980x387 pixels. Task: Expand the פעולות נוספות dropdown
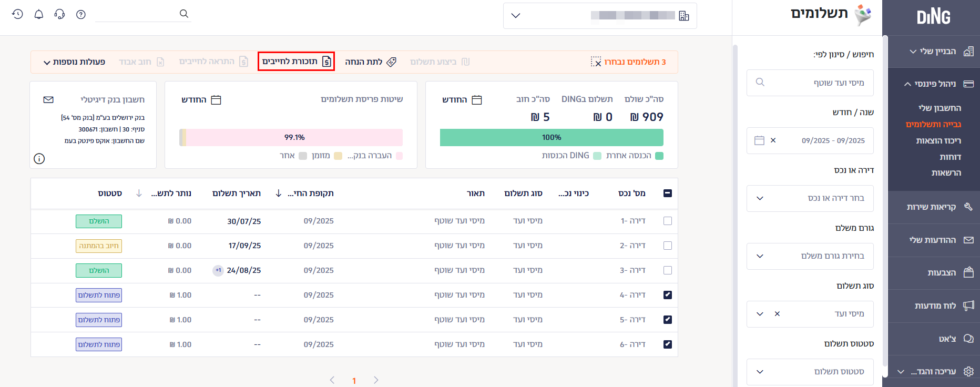click(74, 62)
